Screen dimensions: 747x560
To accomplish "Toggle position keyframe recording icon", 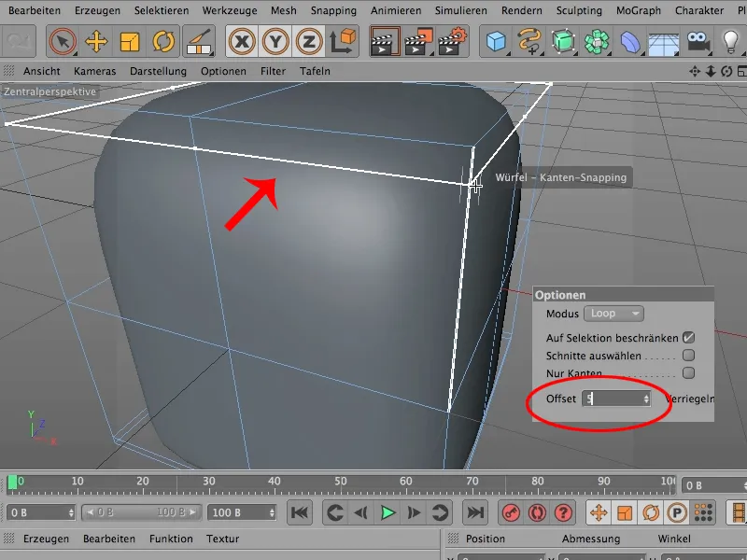I will [599, 512].
